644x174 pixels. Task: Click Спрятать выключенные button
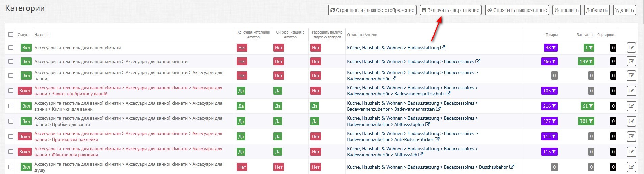(x=517, y=10)
